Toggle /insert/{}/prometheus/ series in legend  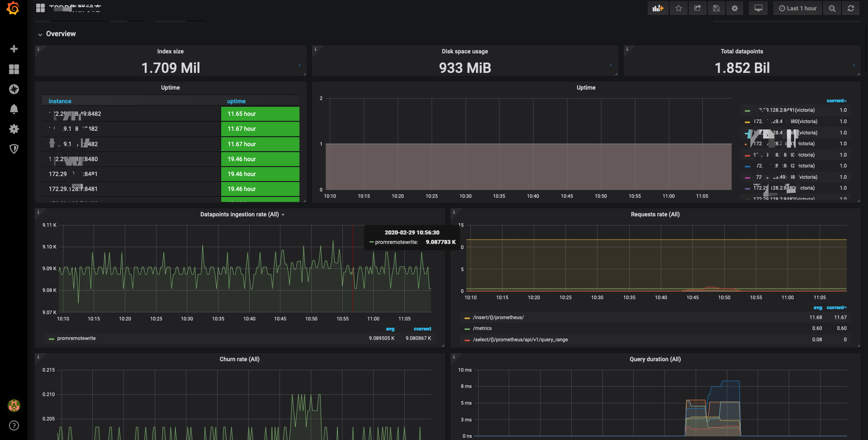[498, 318]
